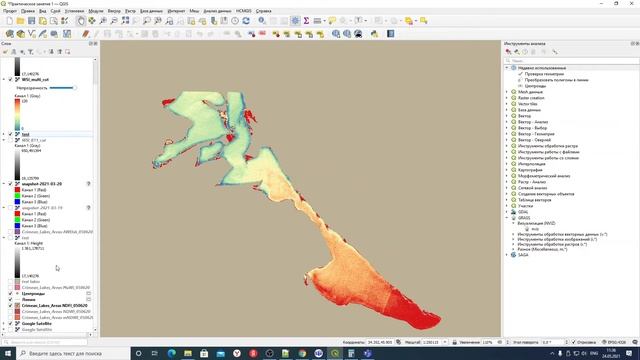The width and height of the screenshot is (640, 360).
Task: Click the Scripts icon in Processing toolbox
Action: [x=517, y=52]
